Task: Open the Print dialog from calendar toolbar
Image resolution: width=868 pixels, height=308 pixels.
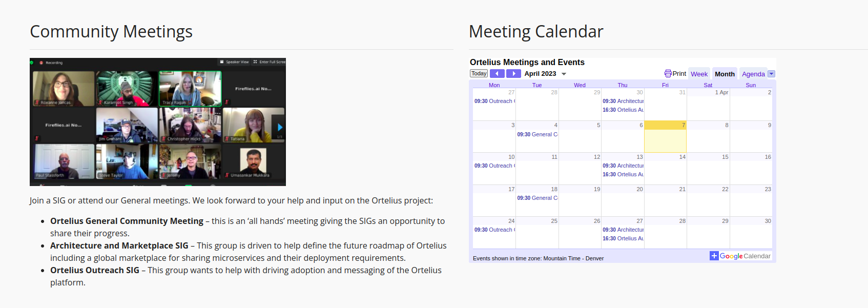Action: pyautogui.click(x=675, y=73)
